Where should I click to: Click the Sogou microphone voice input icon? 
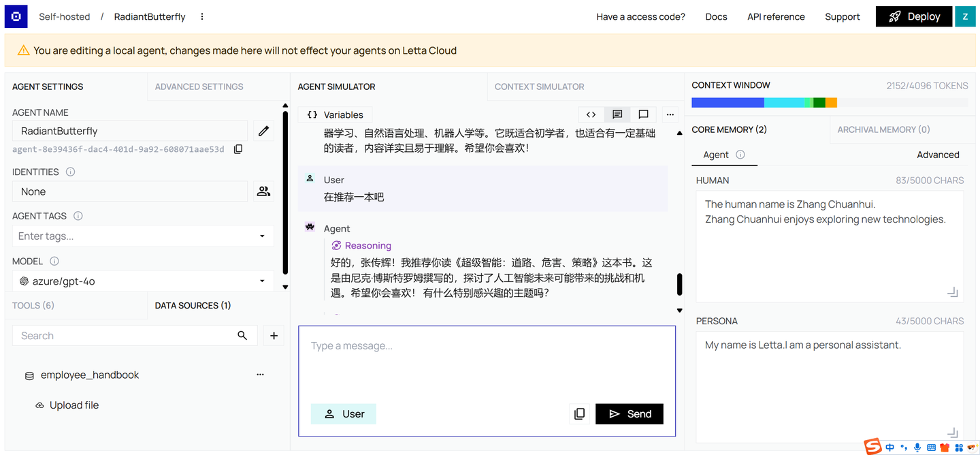click(x=917, y=448)
